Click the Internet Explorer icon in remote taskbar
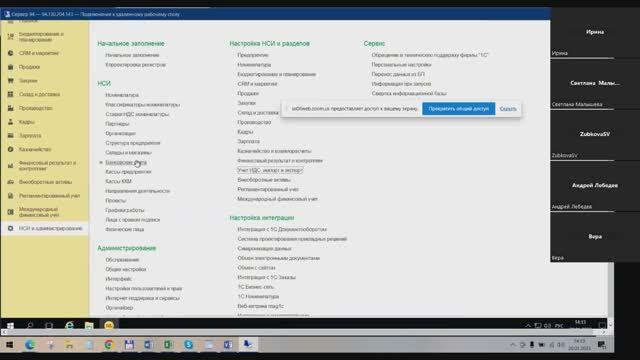The image size is (640, 360). pos(70,325)
